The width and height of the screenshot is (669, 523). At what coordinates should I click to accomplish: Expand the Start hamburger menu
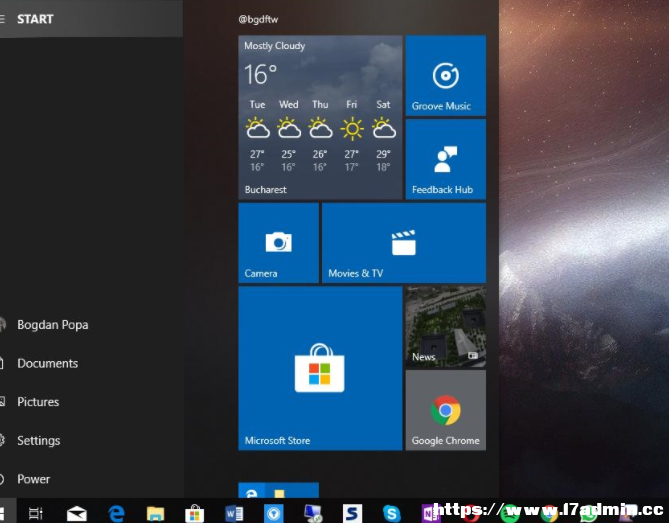point(2,19)
